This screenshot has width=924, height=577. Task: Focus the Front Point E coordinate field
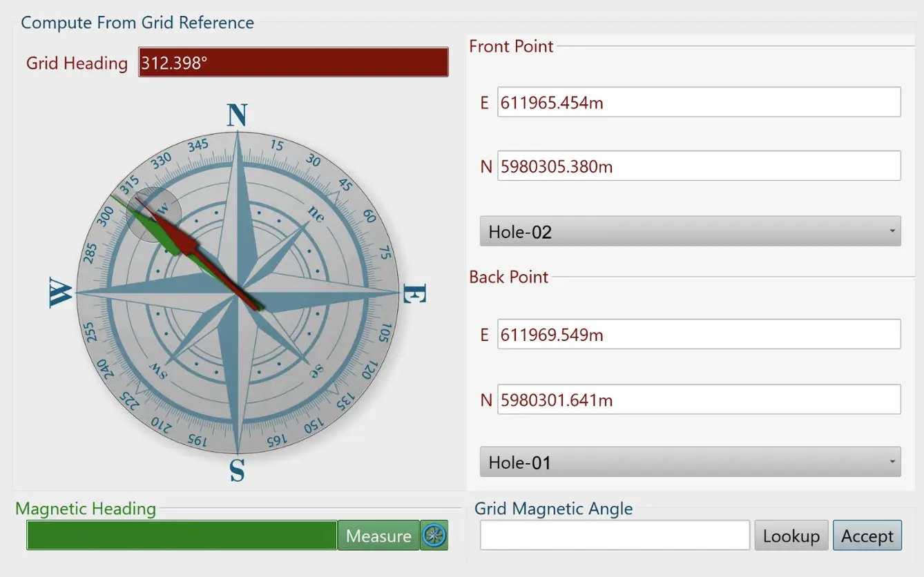698,103
